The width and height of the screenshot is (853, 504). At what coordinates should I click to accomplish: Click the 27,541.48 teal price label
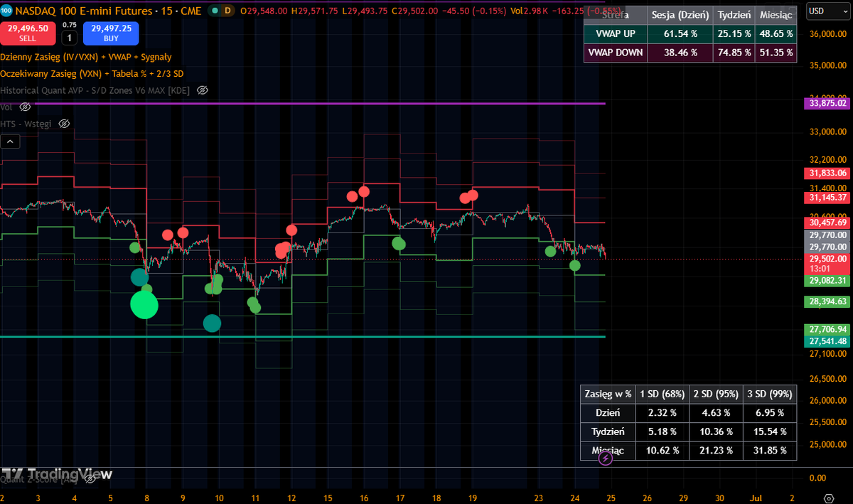coord(828,341)
